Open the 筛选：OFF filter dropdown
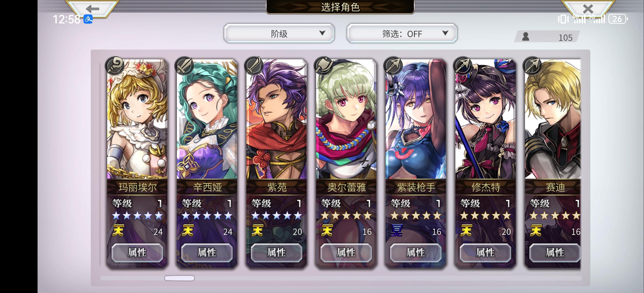Screen dimensions: 644x293 (402, 33)
